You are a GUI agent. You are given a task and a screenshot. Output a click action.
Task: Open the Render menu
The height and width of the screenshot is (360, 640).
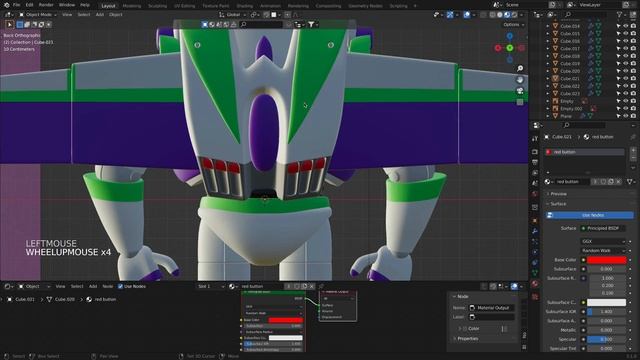pos(46,5)
